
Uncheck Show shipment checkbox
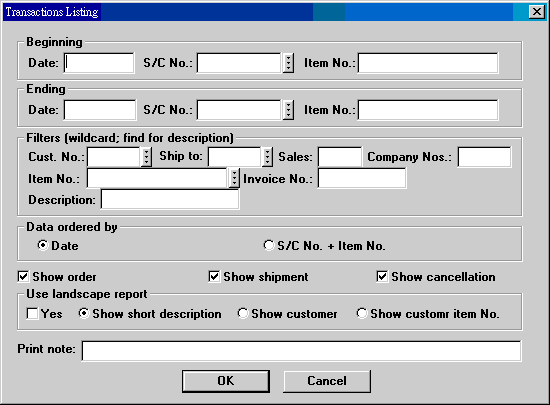[x=214, y=277]
